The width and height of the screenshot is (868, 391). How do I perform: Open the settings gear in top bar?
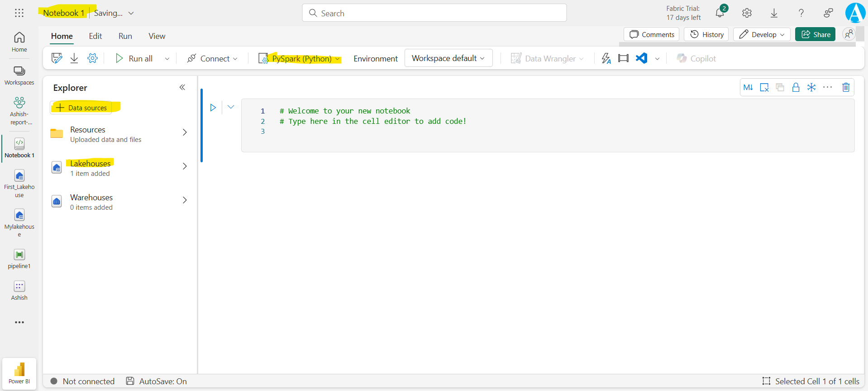click(x=747, y=13)
